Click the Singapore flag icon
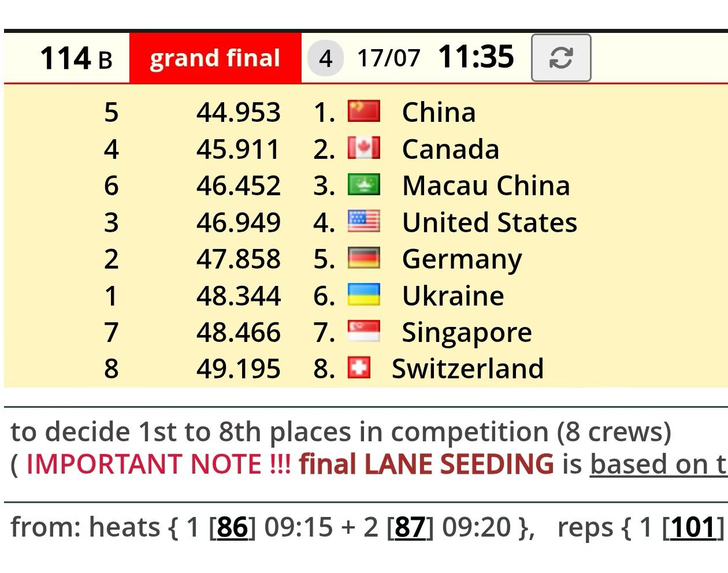728x573 pixels. 364,332
